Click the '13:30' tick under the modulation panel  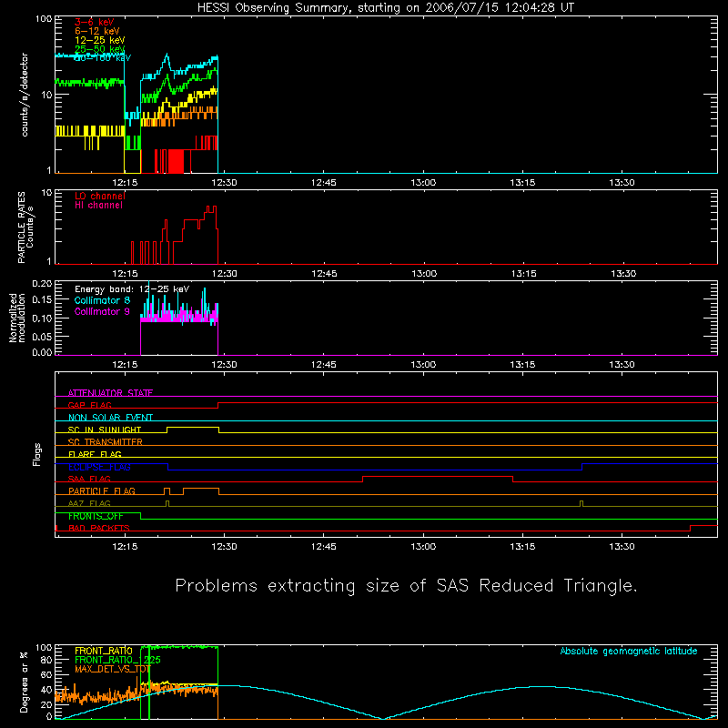coord(622,365)
